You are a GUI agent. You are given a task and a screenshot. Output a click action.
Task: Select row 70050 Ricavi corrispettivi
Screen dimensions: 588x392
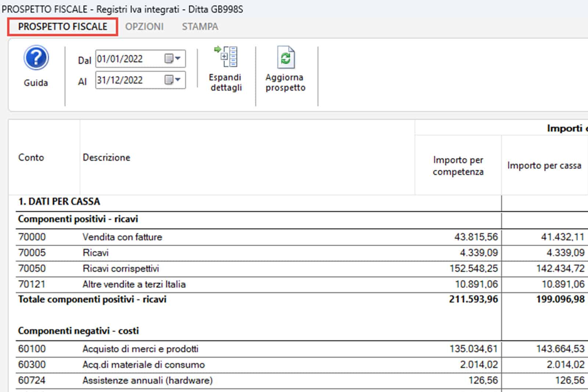coord(121,269)
